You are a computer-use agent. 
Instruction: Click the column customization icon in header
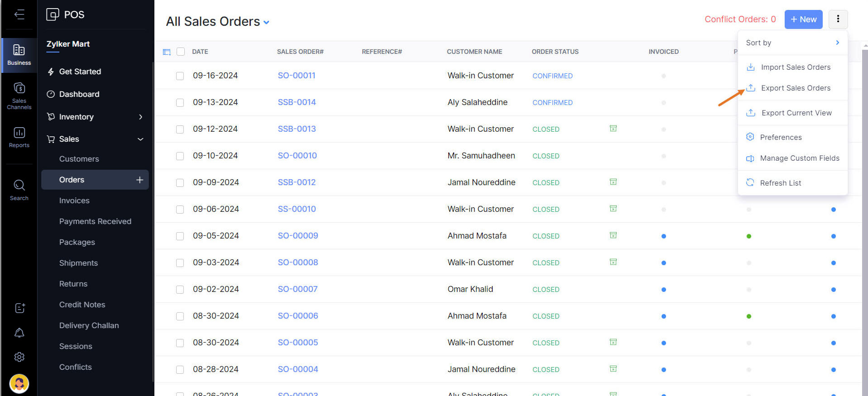click(x=167, y=52)
